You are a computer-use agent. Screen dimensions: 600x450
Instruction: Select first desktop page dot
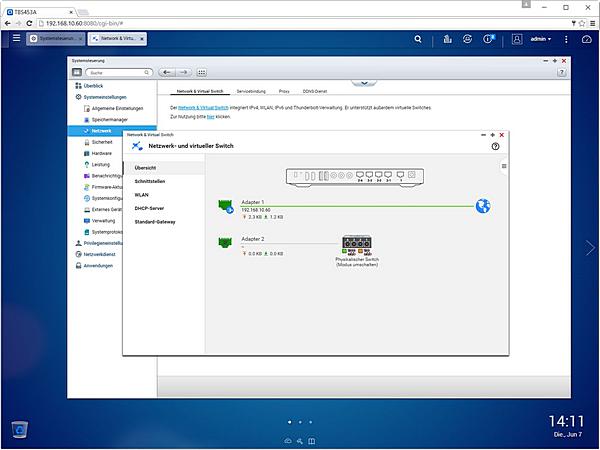[290, 422]
